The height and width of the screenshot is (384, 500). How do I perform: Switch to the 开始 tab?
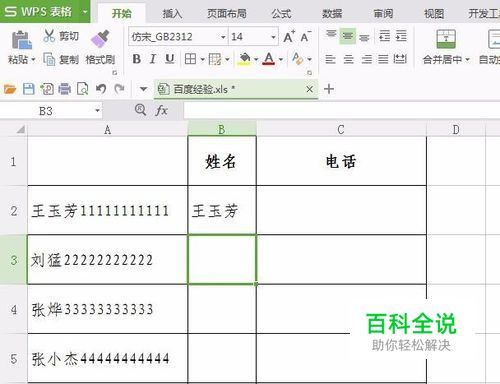[x=121, y=13]
